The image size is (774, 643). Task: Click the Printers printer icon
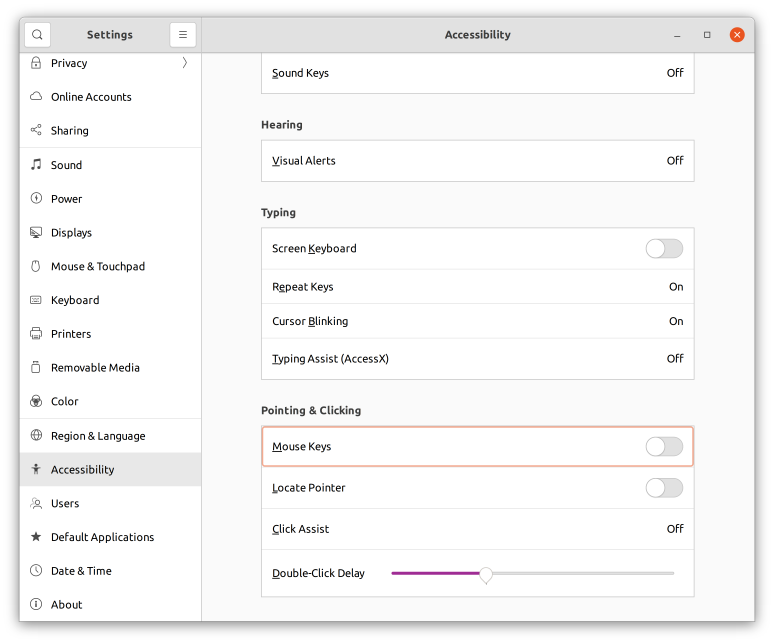click(36, 334)
